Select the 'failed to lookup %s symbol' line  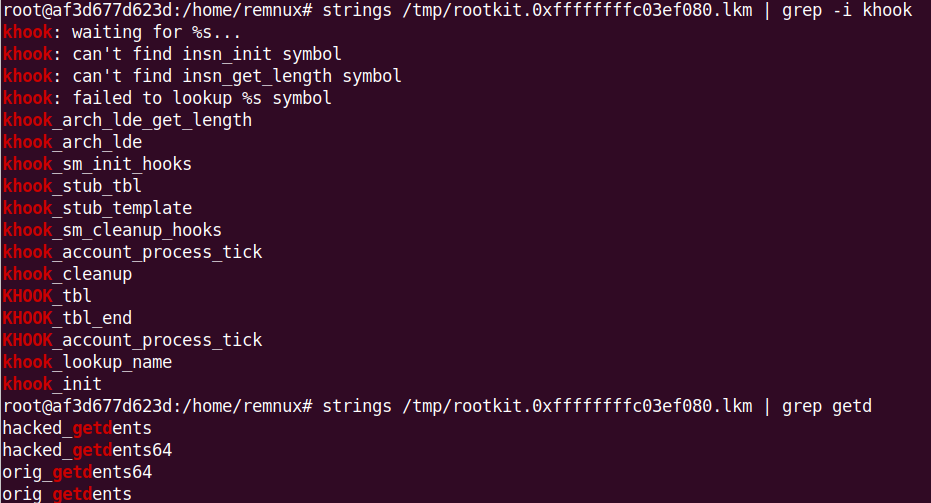click(x=167, y=98)
